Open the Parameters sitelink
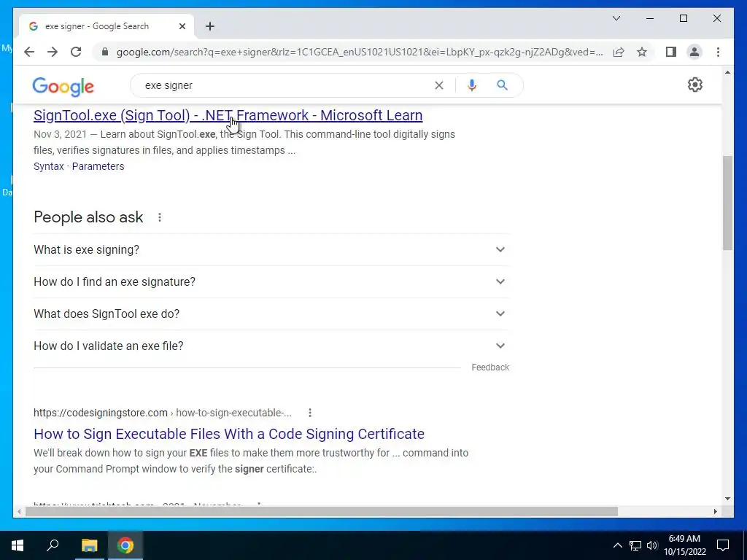The height and width of the screenshot is (560, 747). coord(98,166)
